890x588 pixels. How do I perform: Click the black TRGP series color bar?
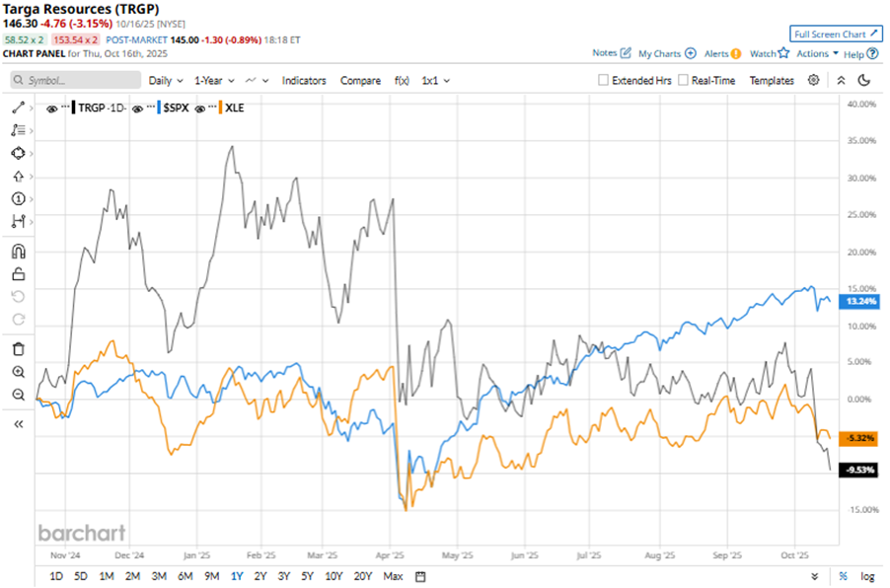(x=74, y=108)
